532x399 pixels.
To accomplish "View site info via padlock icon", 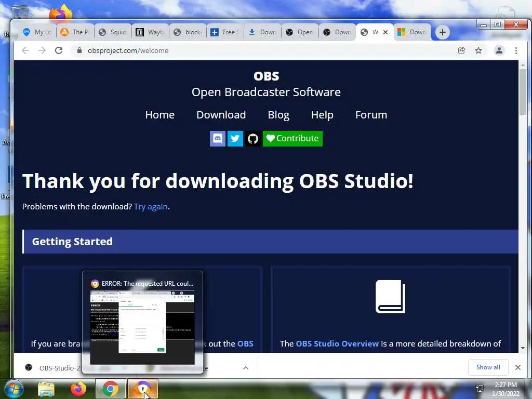I will point(79,50).
